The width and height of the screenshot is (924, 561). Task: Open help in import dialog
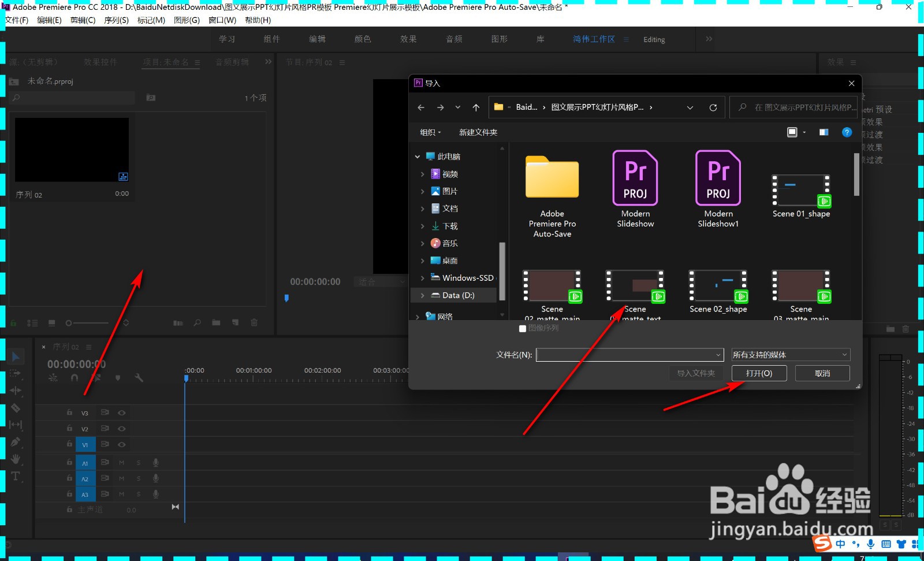pyautogui.click(x=847, y=132)
